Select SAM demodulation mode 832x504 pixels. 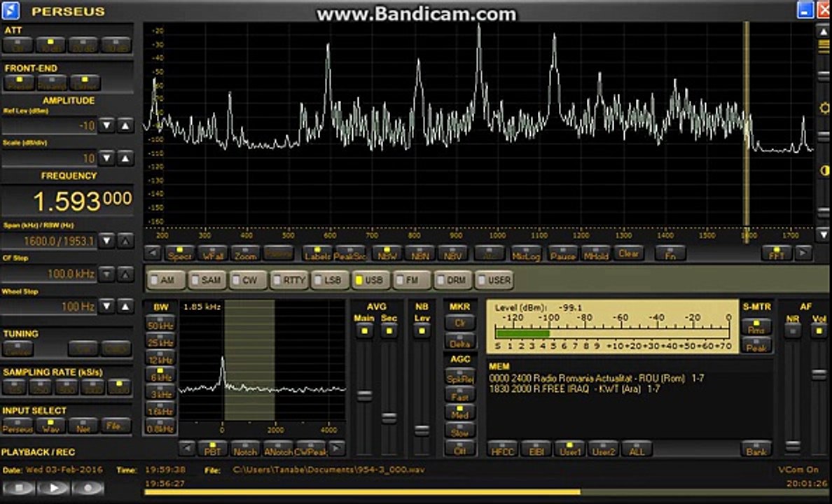click(207, 279)
